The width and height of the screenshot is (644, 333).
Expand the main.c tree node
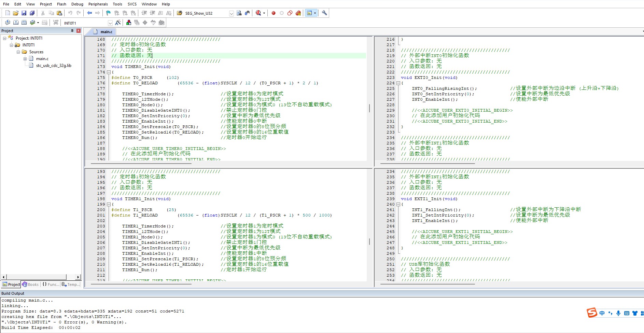(x=25, y=59)
